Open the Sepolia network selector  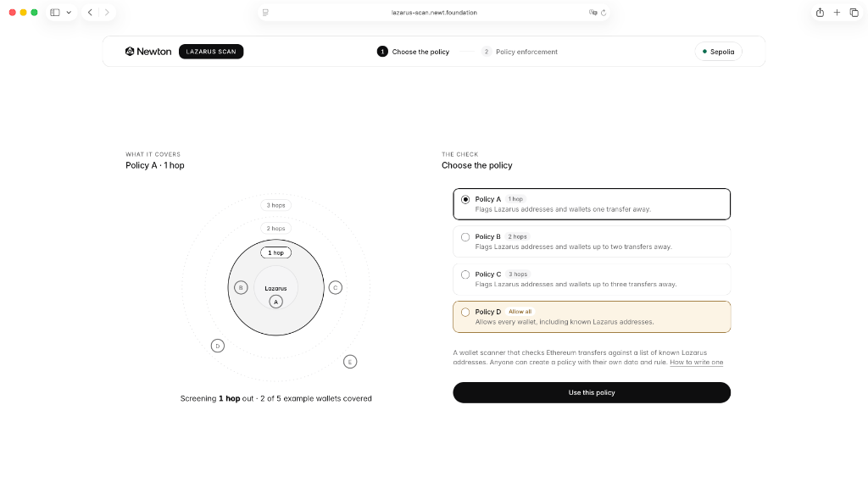tap(718, 52)
